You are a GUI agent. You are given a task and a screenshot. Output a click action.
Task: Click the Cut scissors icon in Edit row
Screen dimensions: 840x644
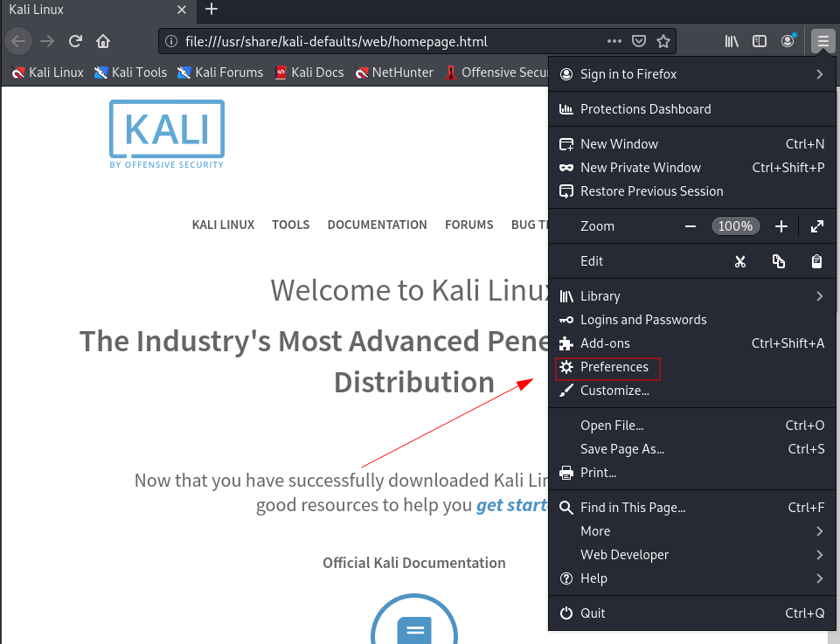[740, 260]
